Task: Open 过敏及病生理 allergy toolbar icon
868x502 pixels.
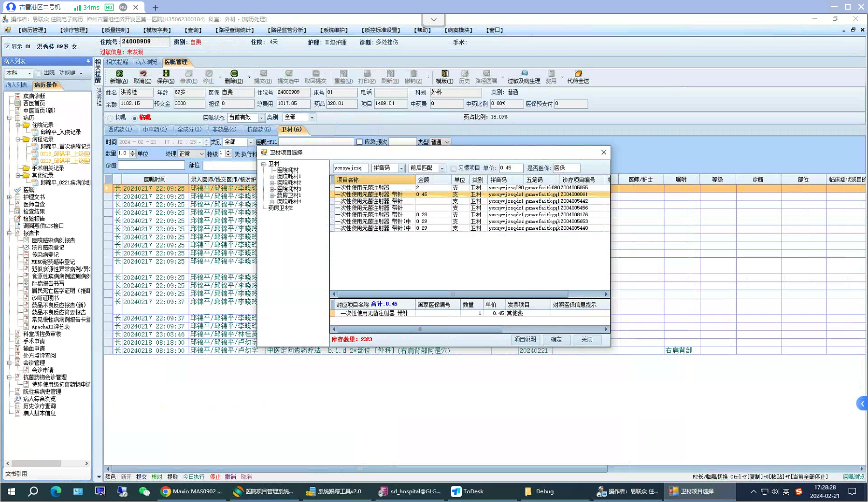Action: (x=524, y=76)
